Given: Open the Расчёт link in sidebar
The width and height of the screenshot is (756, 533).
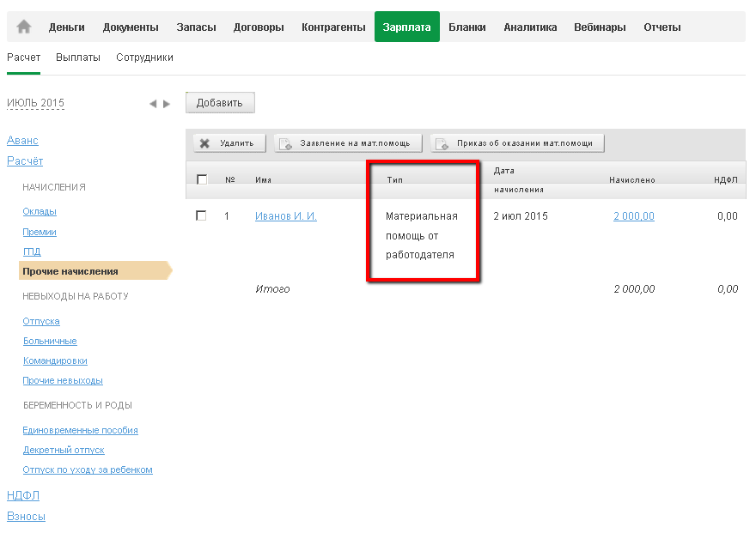Looking at the screenshot, I should pos(25,161).
